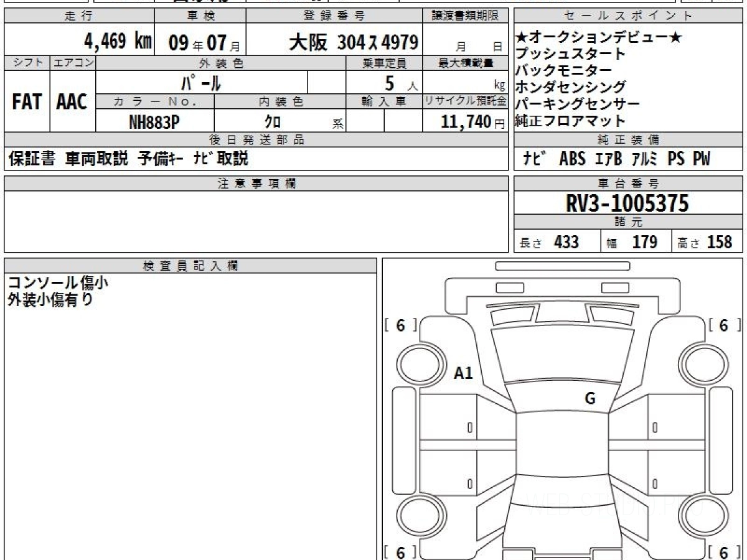The width and height of the screenshot is (747, 560).
Task: Click the 純正装備 header
Action: (x=629, y=140)
